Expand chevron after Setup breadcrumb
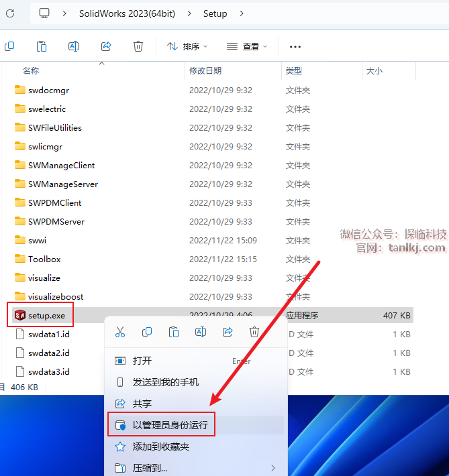 tap(242, 13)
